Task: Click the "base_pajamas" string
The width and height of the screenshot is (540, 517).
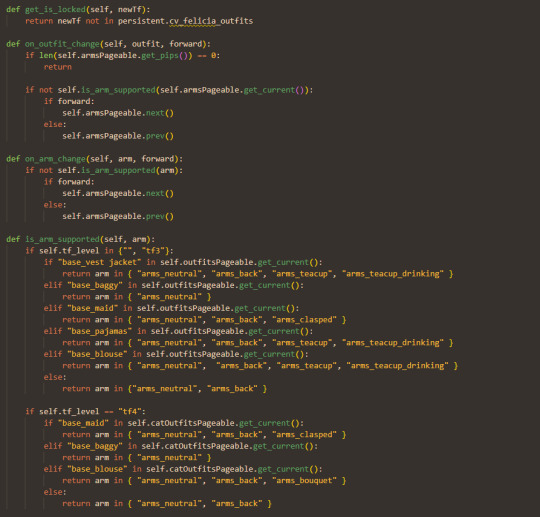Action: pyautogui.click(x=100, y=331)
